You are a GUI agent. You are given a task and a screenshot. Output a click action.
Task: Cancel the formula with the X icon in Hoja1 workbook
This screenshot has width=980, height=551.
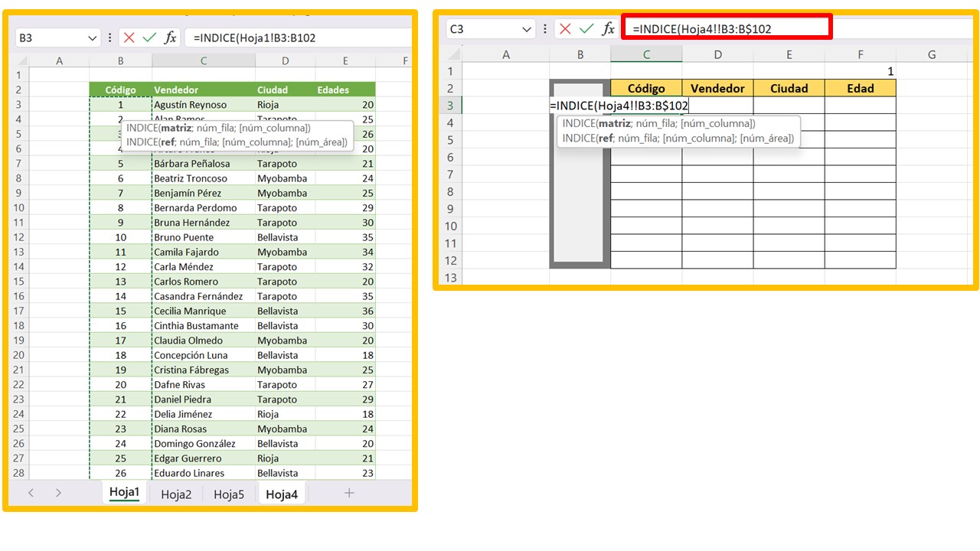(x=127, y=37)
